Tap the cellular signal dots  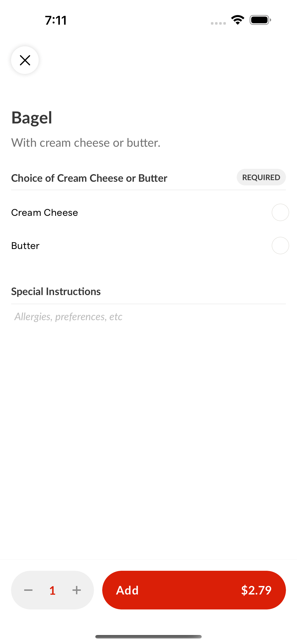[x=218, y=23]
